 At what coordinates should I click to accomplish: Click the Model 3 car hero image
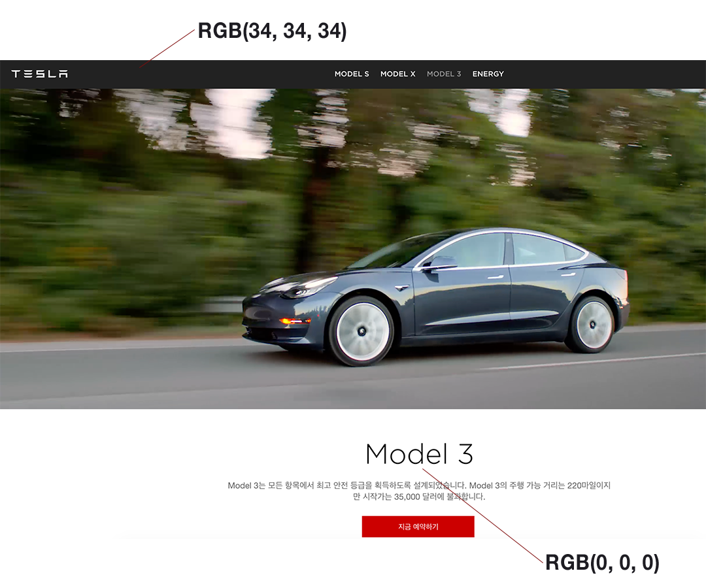pyautogui.click(x=353, y=249)
